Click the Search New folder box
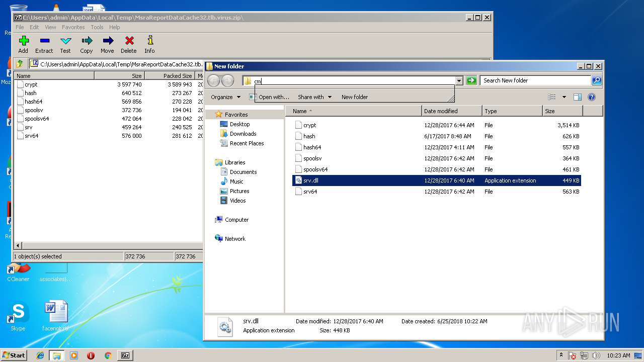The image size is (644, 362). 535,80
